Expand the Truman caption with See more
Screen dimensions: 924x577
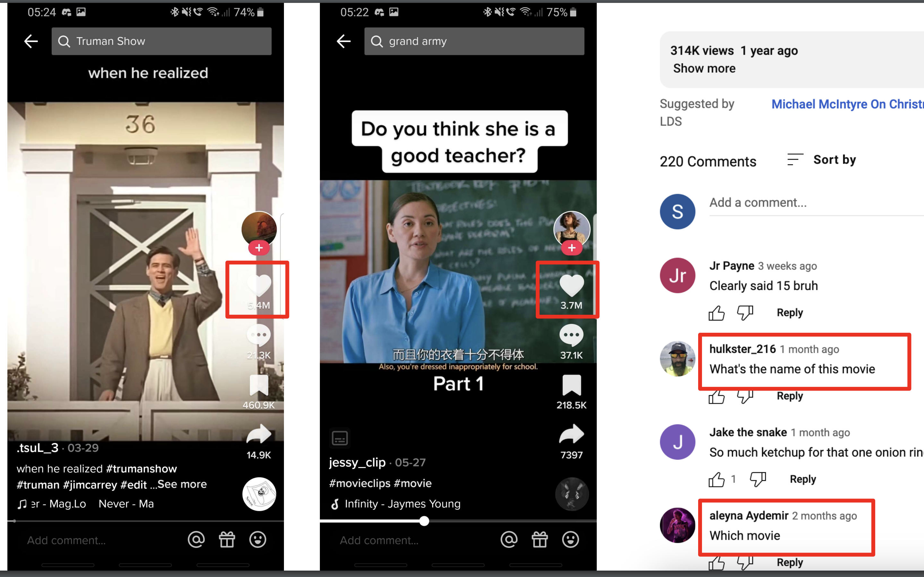[x=182, y=484]
